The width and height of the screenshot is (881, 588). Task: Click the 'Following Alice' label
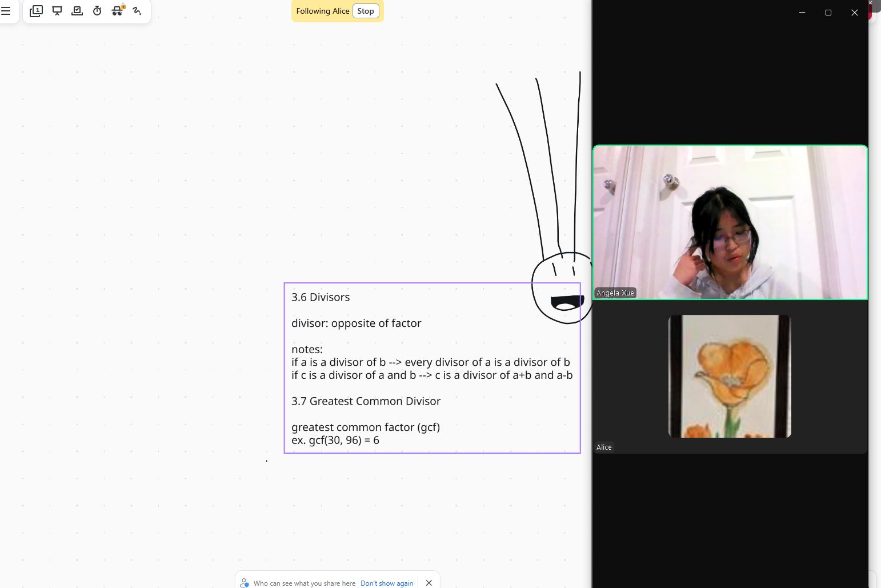323,11
